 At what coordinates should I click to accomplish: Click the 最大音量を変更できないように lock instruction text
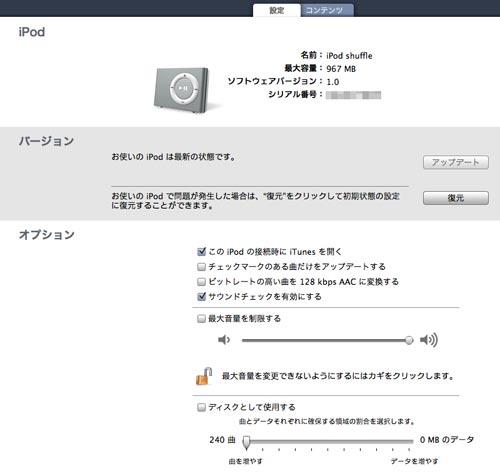point(338,376)
